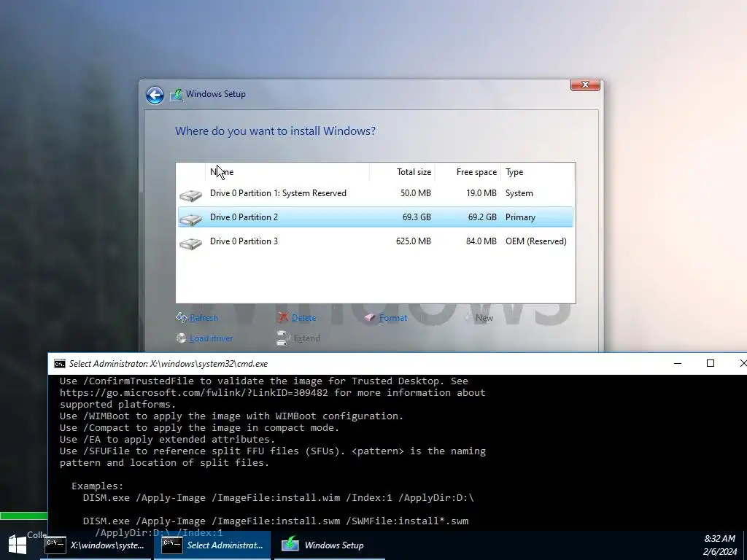This screenshot has height=560, width=747.
Task: Click drive icon for Drive 0 Partition 3
Action: tap(190, 242)
